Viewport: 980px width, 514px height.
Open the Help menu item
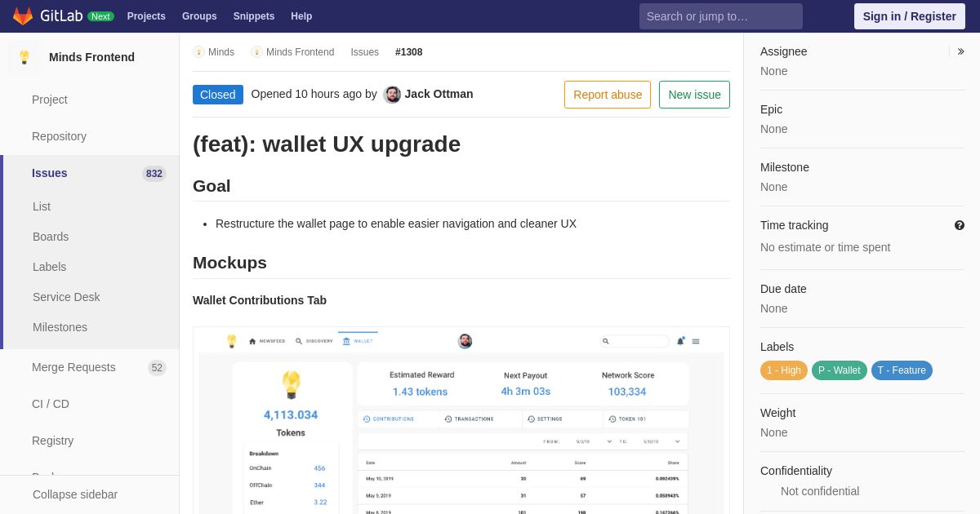pos(301,16)
